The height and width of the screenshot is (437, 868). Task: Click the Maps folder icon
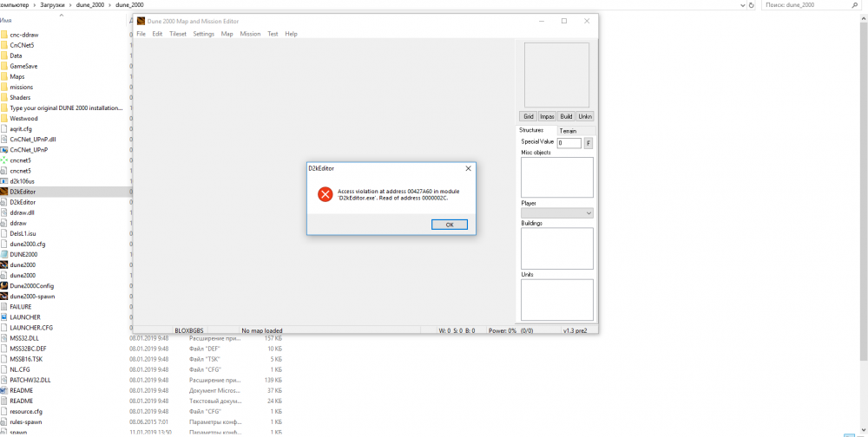(3, 76)
